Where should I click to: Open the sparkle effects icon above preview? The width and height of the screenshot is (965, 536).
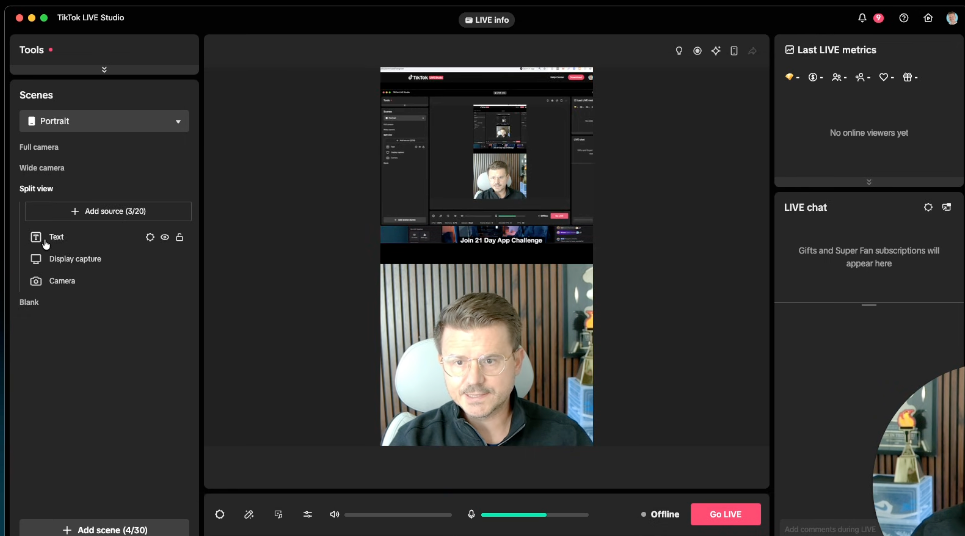click(716, 51)
